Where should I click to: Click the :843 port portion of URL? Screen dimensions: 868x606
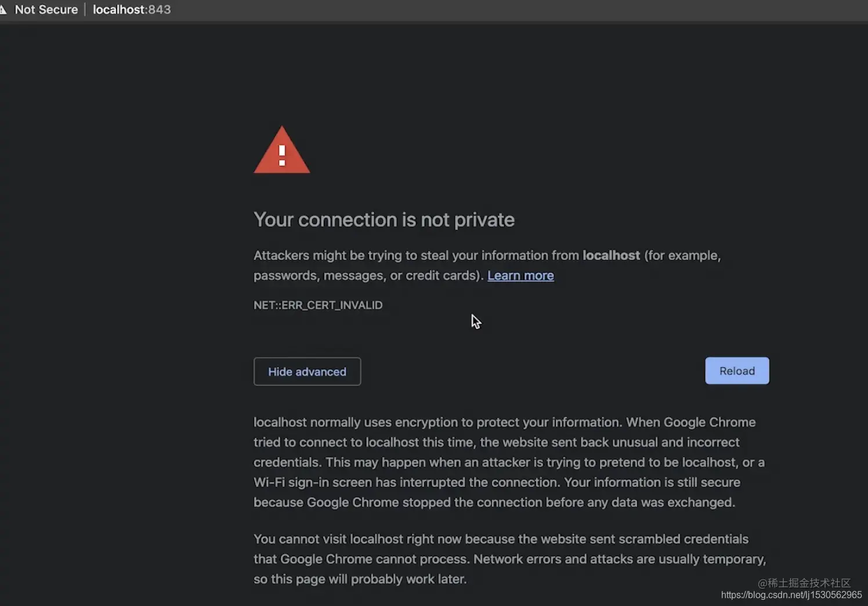(x=159, y=10)
